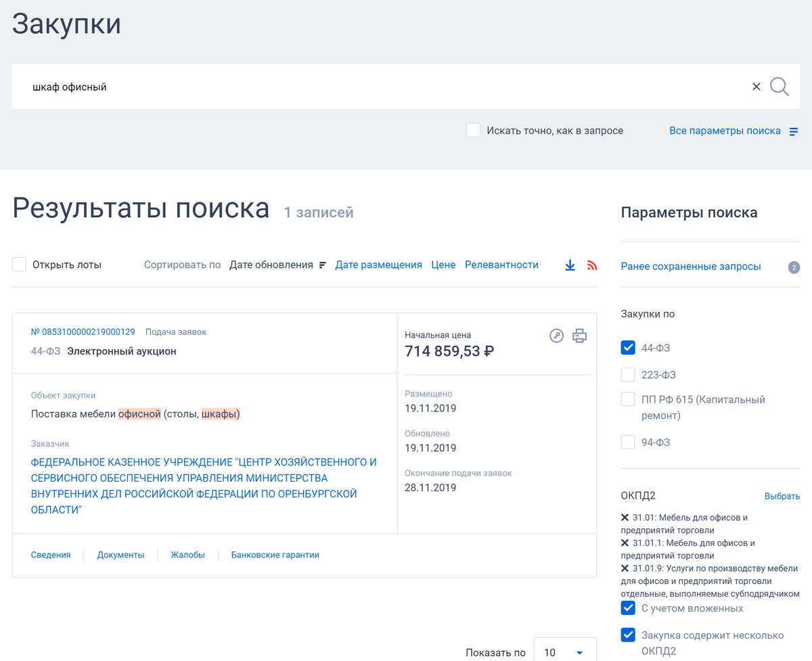This screenshot has height=661, width=812.
Task: Check the 223-ФЗ checkbox
Action: [627, 374]
